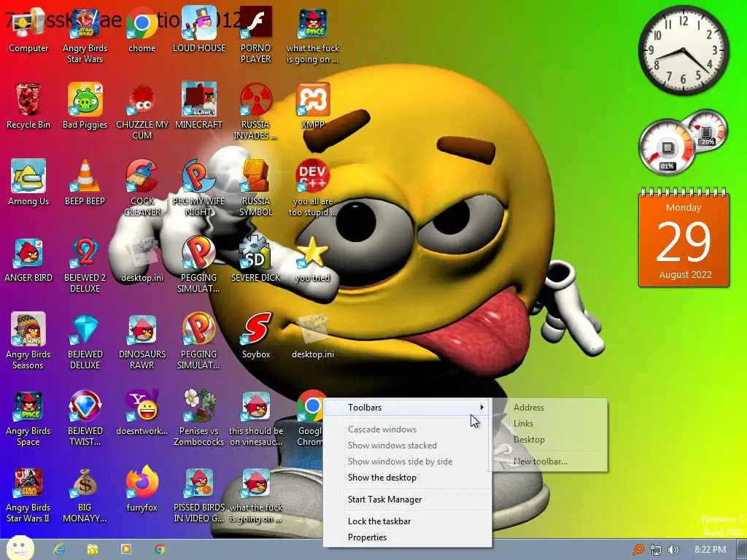The width and height of the screenshot is (747, 560).
Task: Open the Toolbars menu entry
Action: pyautogui.click(x=407, y=407)
